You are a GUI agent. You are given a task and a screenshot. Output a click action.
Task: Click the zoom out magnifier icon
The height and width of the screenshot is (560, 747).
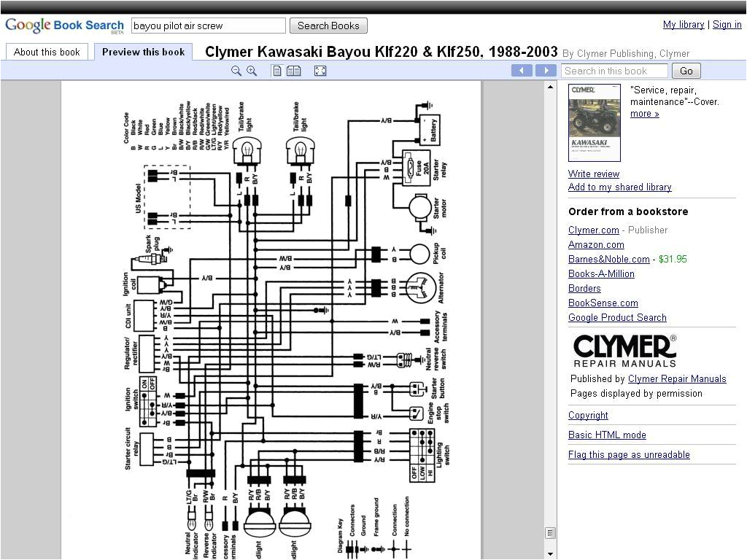[236, 71]
